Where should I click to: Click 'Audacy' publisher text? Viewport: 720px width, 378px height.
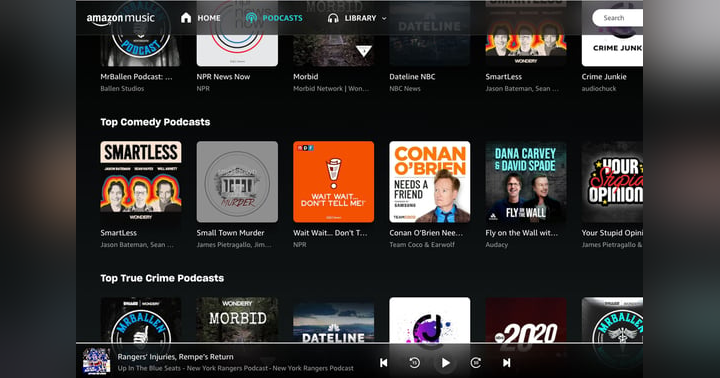point(497,245)
